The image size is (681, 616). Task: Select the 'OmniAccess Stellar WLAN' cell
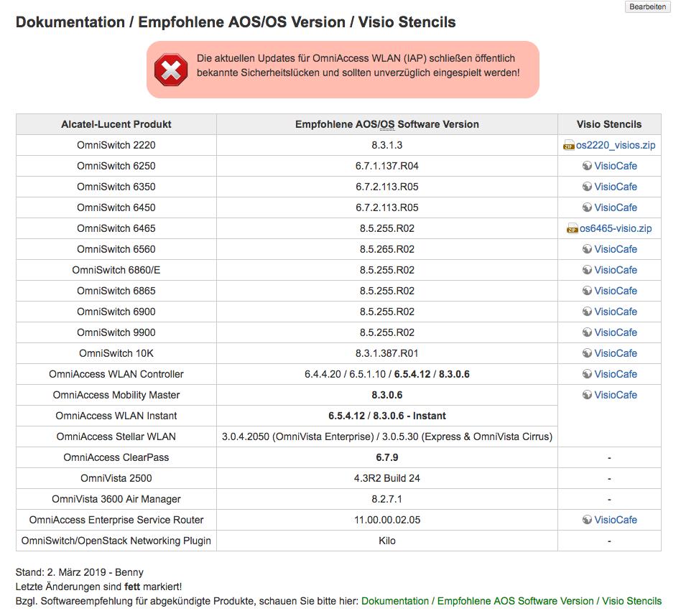point(116,437)
